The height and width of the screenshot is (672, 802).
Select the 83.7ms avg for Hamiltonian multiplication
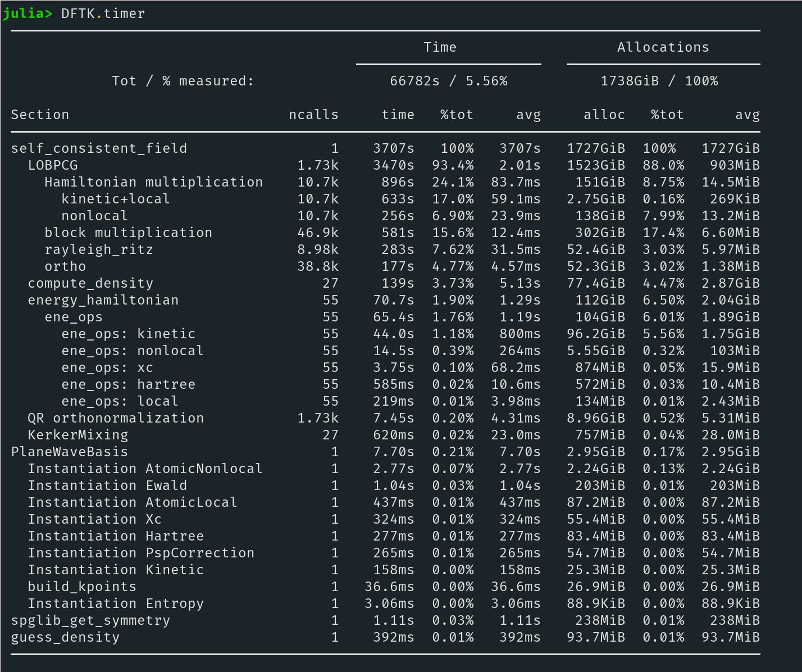click(x=516, y=182)
